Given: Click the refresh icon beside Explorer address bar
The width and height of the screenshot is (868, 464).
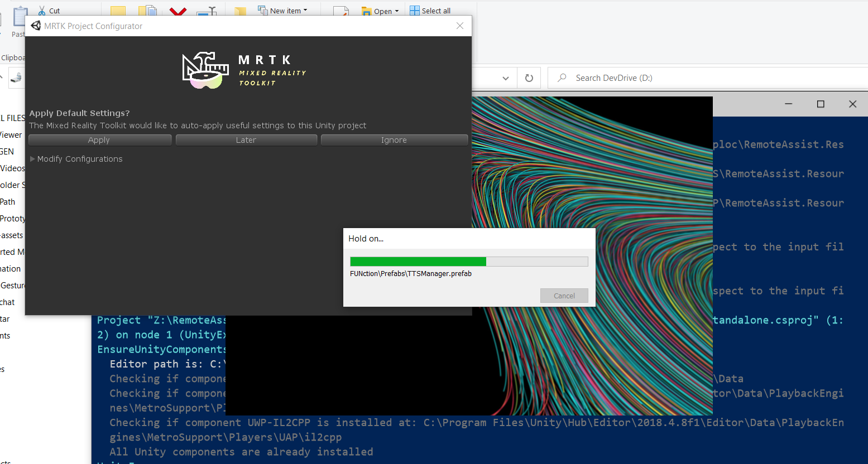Looking at the screenshot, I should tap(529, 78).
